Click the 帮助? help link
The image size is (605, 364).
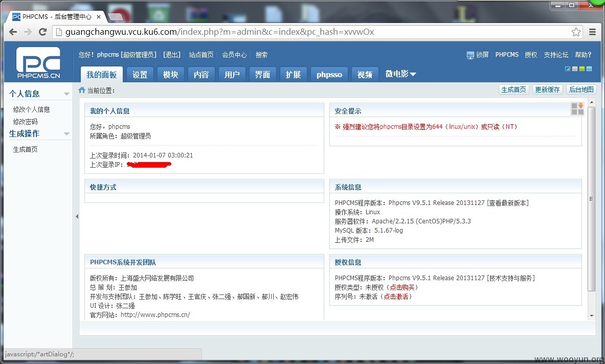(x=583, y=55)
